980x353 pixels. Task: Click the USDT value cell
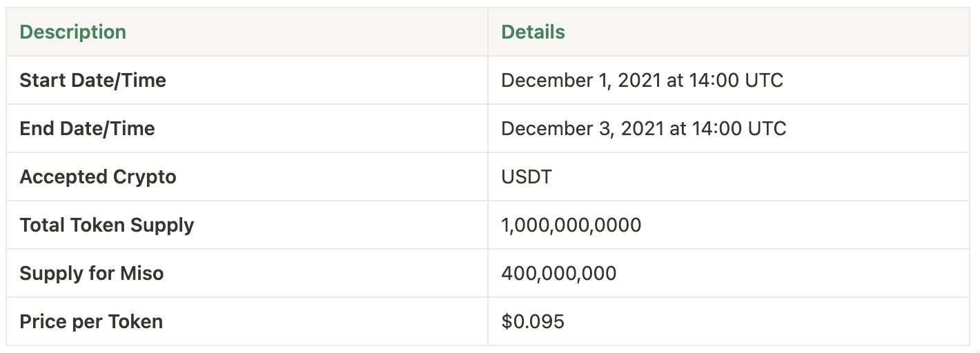pyautogui.click(x=527, y=176)
